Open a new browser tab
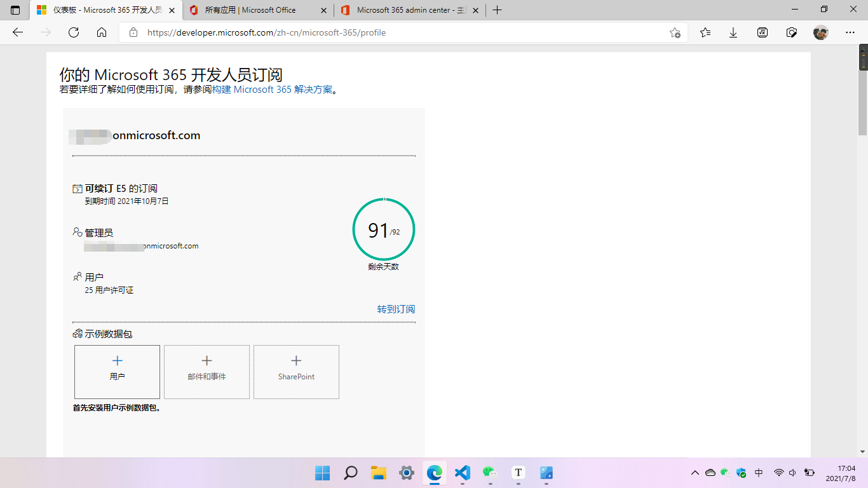868x488 pixels. coord(497,10)
